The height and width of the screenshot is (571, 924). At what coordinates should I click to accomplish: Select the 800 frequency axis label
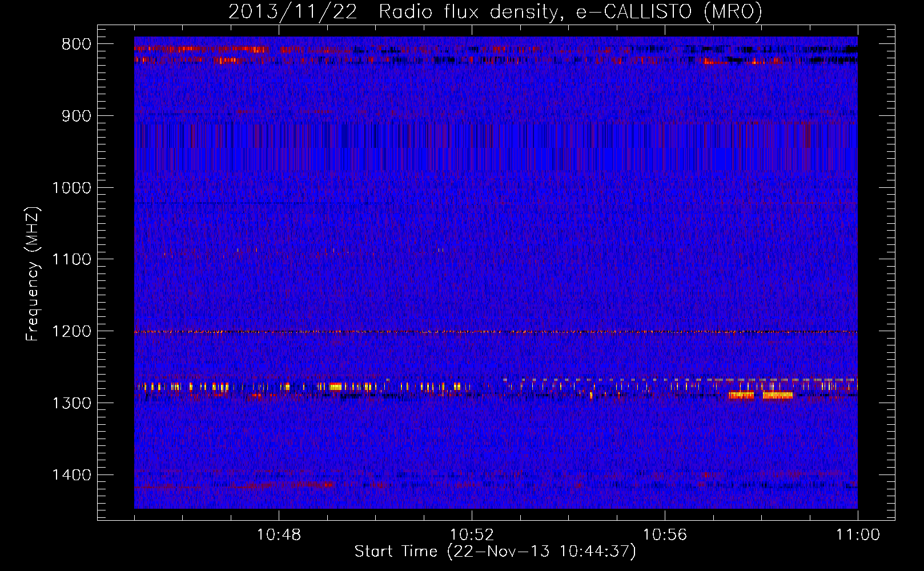point(77,44)
